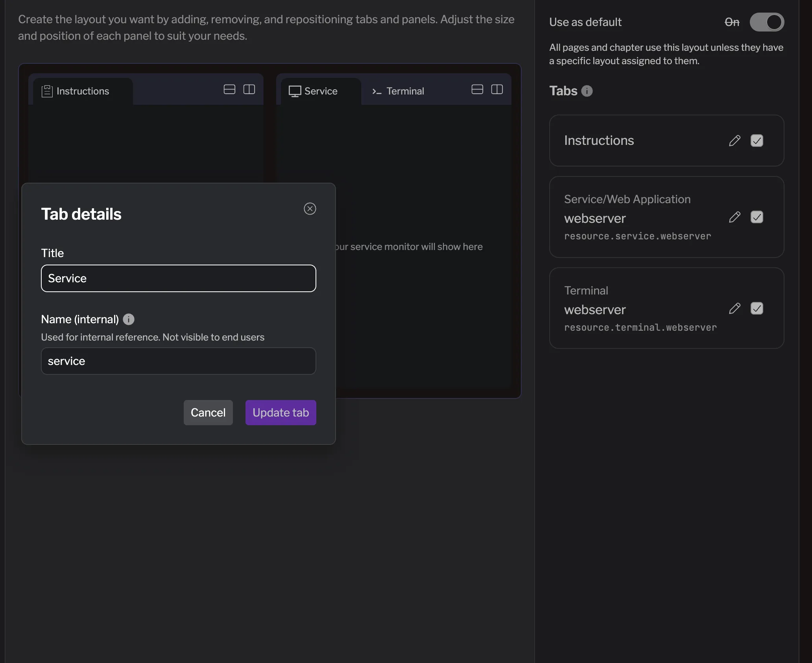
Task: Uncheck the Instructions tab checkbox
Action: click(757, 141)
